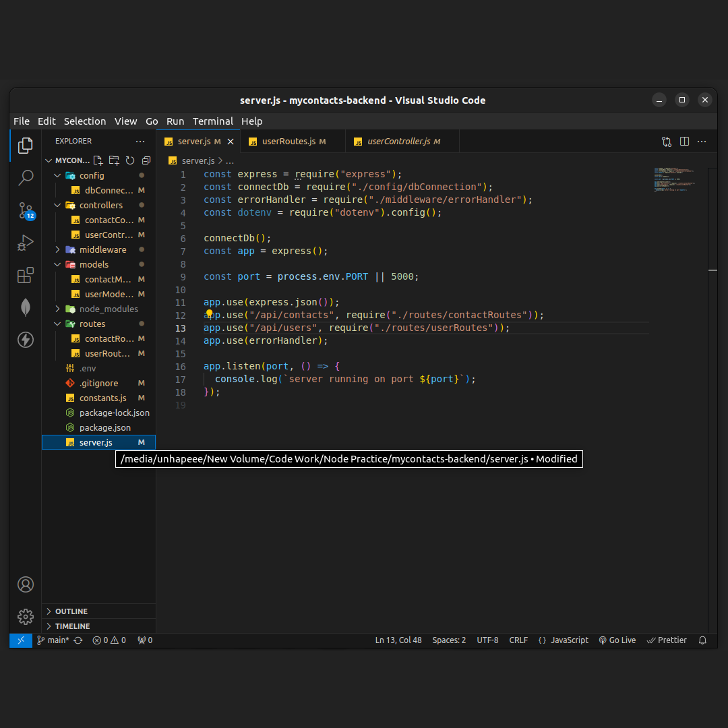Screen dimensions: 728x728
Task: Show code actions lightbulb on line 12
Action: (209, 313)
